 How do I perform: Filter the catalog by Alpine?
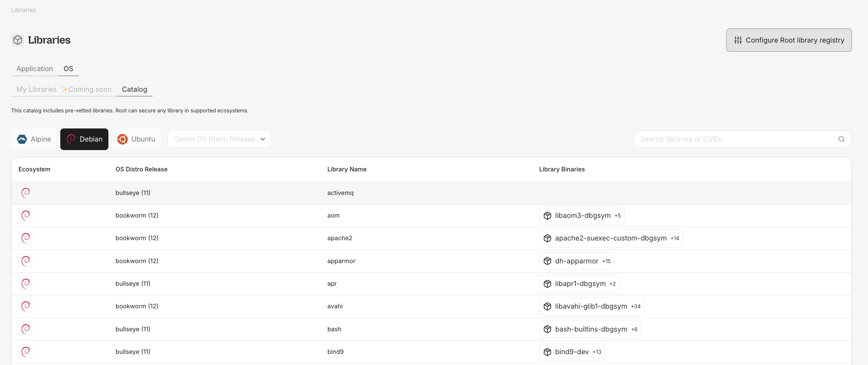point(34,139)
